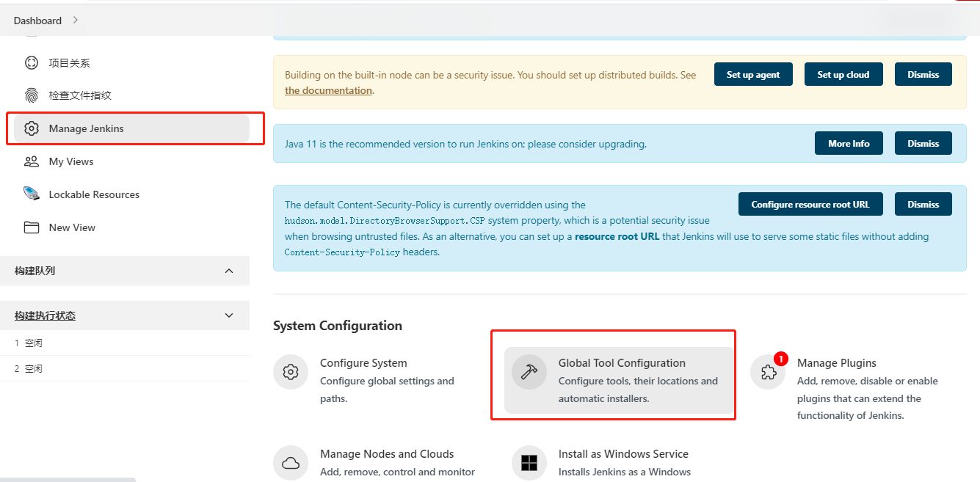Click the Configure System gear icon
The width and height of the screenshot is (980, 482).
click(x=291, y=372)
